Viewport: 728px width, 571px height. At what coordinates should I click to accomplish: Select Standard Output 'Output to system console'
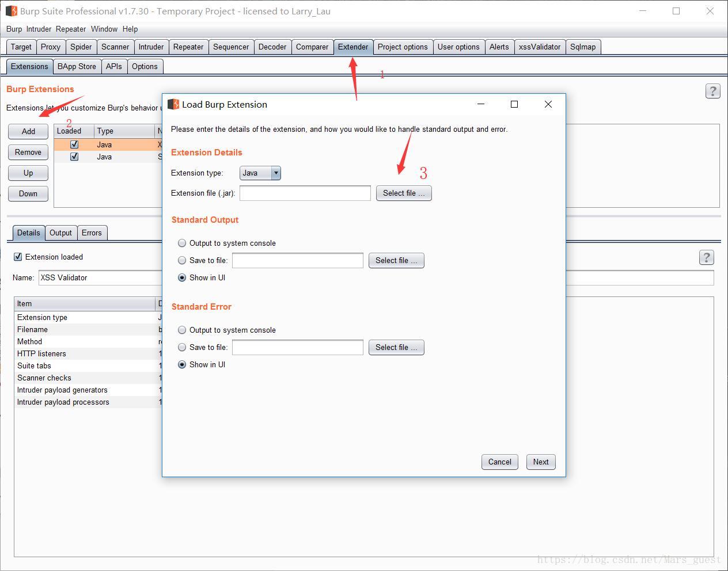[182, 243]
